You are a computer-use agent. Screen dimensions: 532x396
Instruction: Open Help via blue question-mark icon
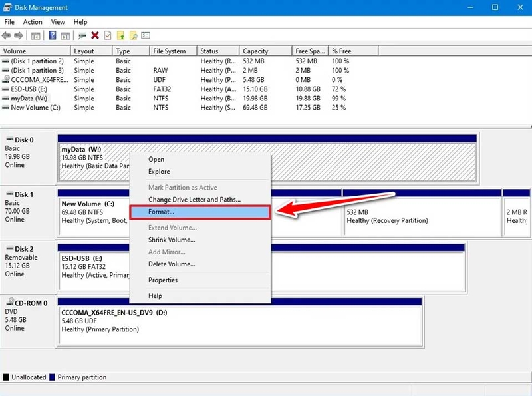(53, 35)
